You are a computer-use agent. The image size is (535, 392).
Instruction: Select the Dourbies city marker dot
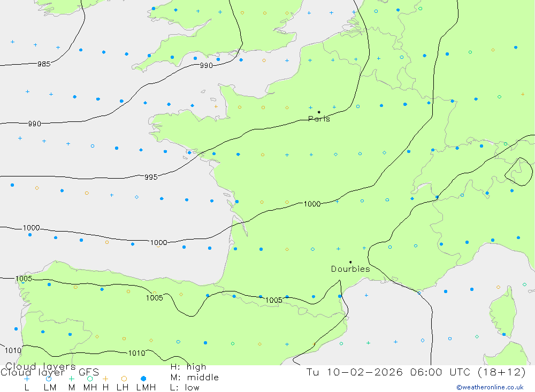(x=350, y=262)
